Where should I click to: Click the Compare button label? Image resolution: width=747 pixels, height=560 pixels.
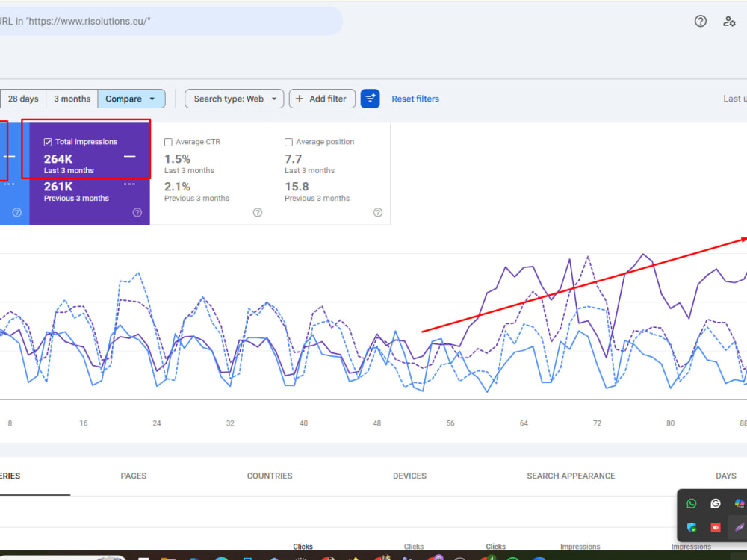123,99
